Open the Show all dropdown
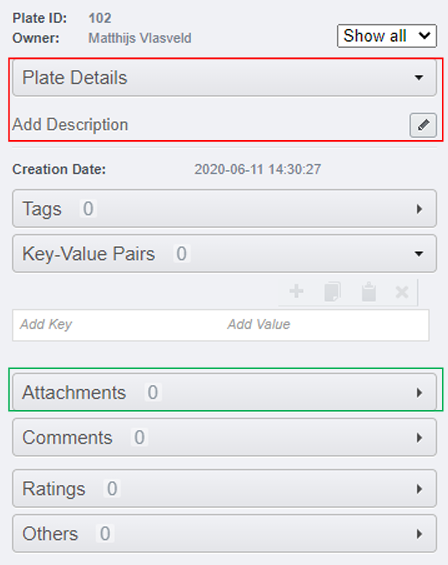448x565 pixels. 387,36
